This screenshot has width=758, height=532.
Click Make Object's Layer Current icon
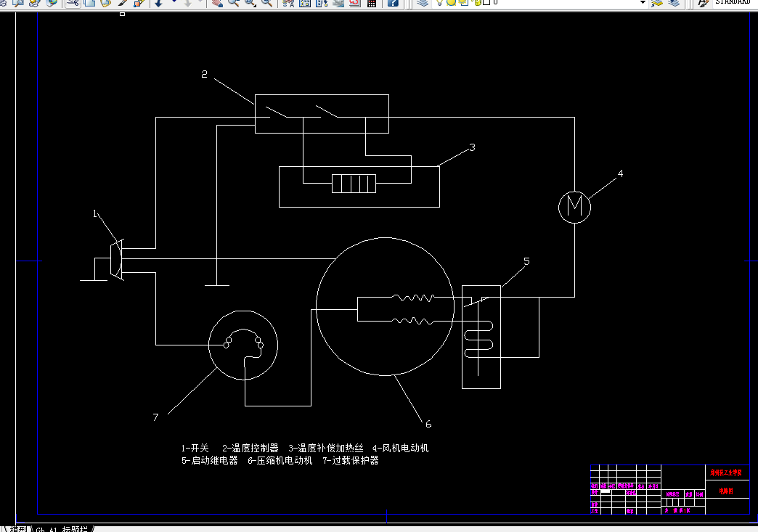point(656,2)
